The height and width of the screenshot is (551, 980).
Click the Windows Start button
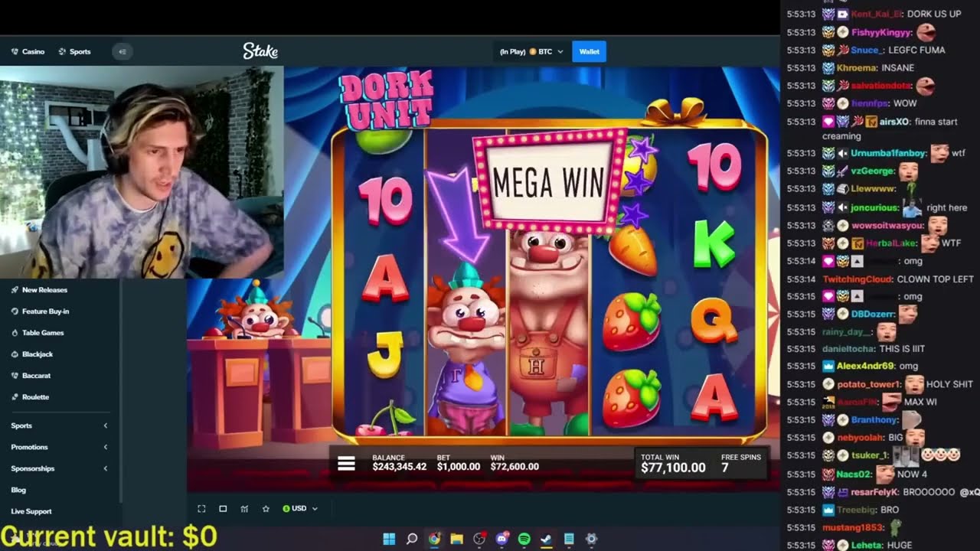pos(389,539)
